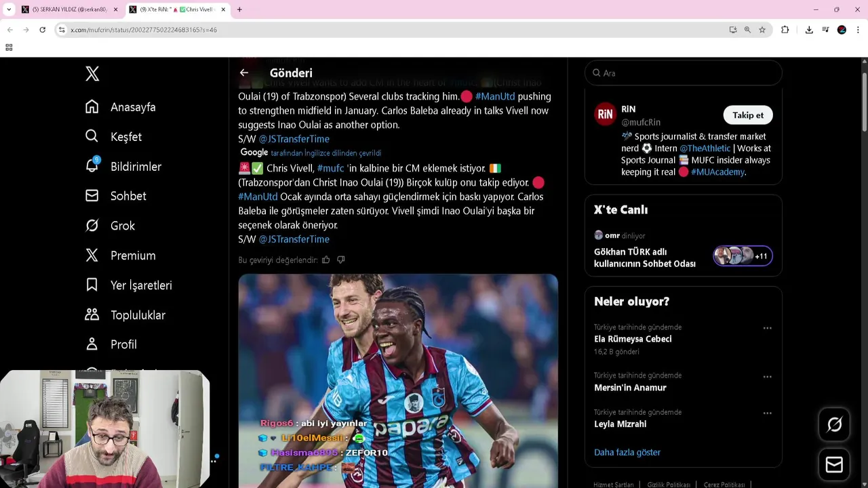Open Grok icon in sidebar

92,226
